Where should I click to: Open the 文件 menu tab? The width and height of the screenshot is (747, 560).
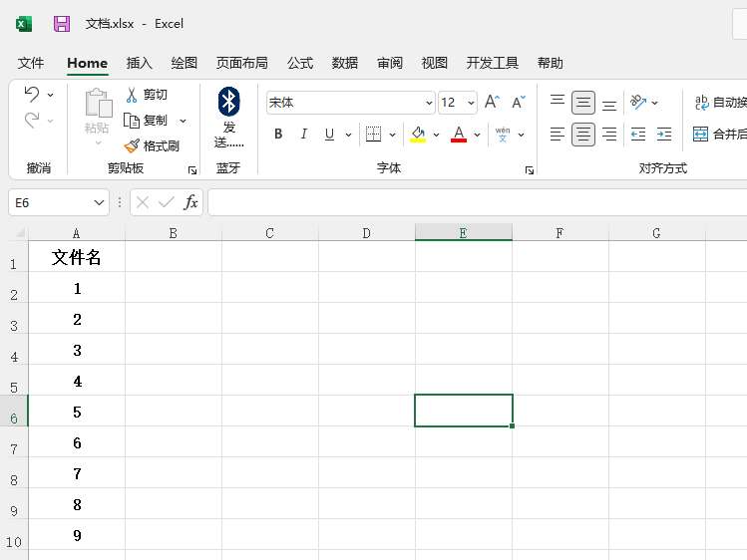point(31,63)
